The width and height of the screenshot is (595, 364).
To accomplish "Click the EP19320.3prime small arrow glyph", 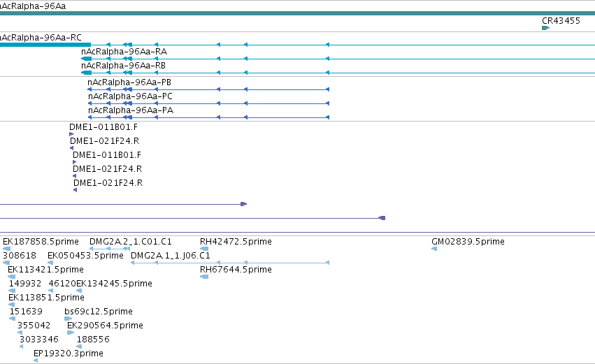I will pos(36,361).
